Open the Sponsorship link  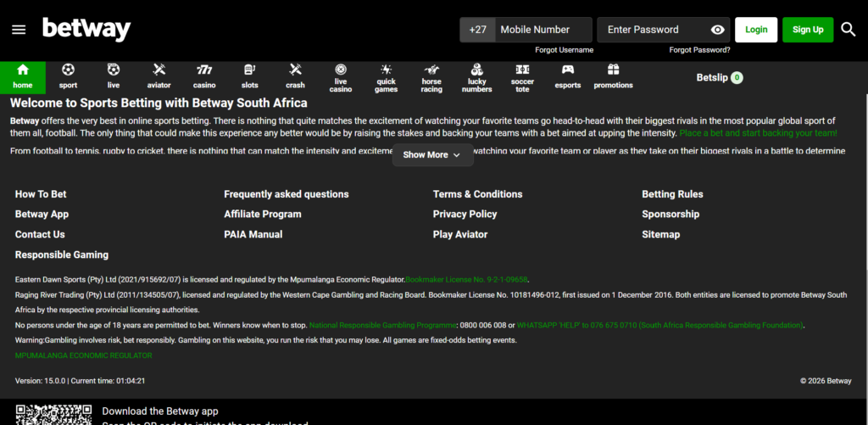click(670, 214)
